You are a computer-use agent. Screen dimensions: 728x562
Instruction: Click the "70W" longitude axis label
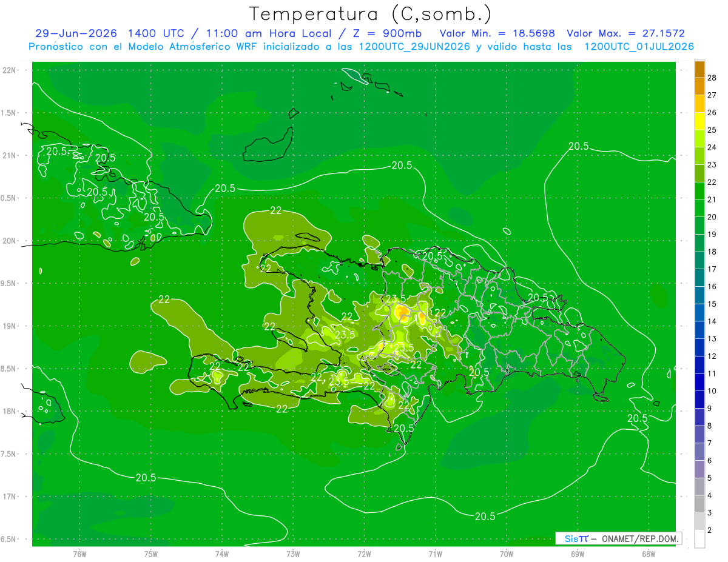(x=507, y=554)
